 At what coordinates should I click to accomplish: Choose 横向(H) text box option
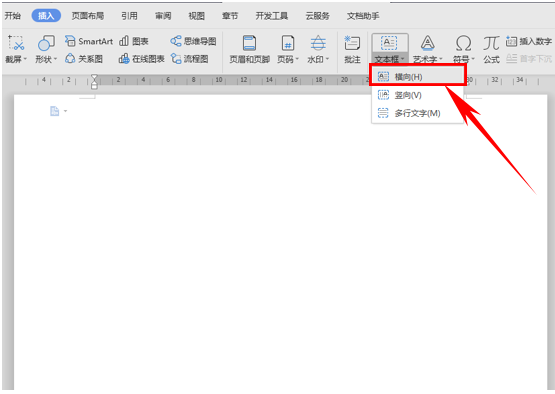pyautogui.click(x=417, y=76)
